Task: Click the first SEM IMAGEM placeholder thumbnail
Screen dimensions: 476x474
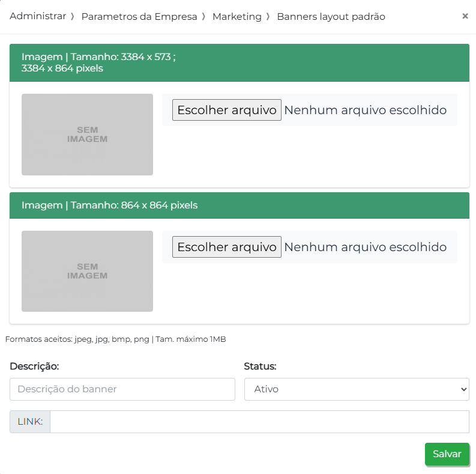Action: 87,135
